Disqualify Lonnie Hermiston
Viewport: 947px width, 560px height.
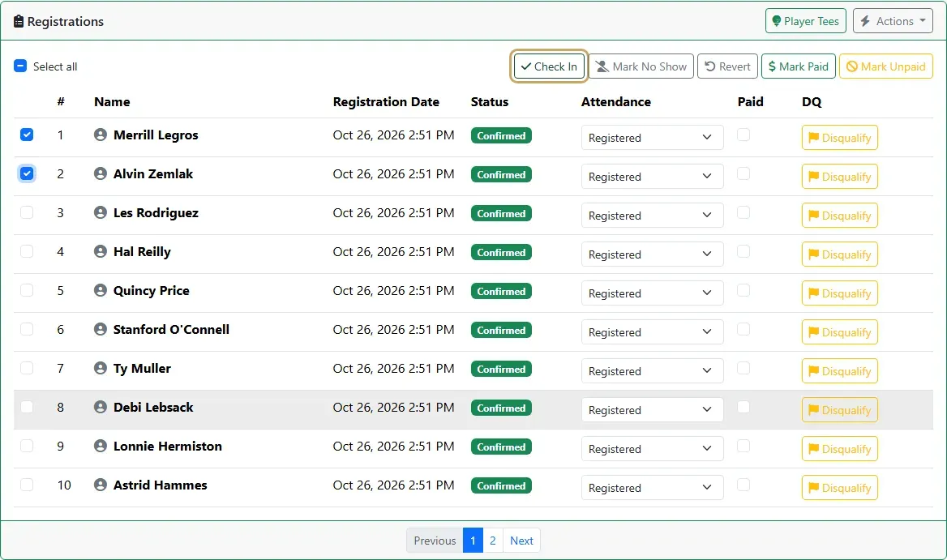839,449
